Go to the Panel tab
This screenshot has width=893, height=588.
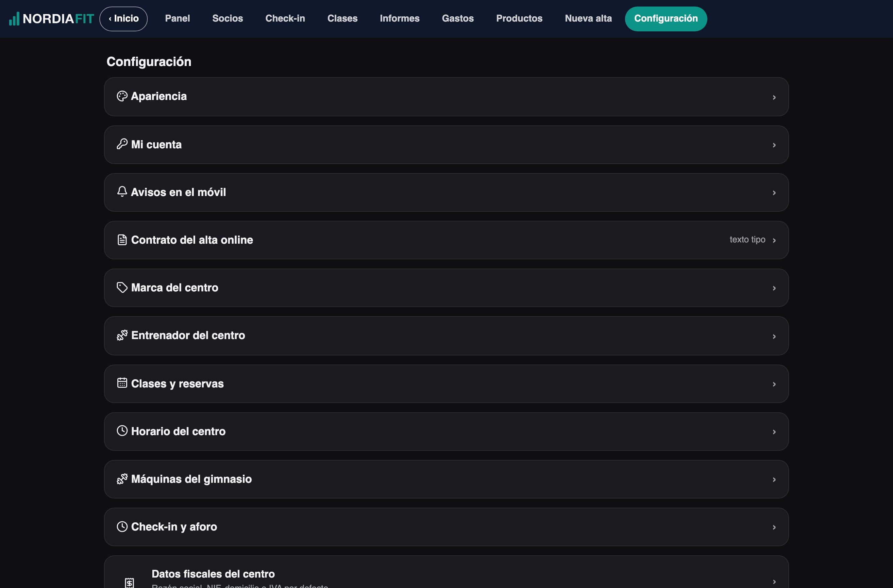pyautogui.click(x=177, y=18)
